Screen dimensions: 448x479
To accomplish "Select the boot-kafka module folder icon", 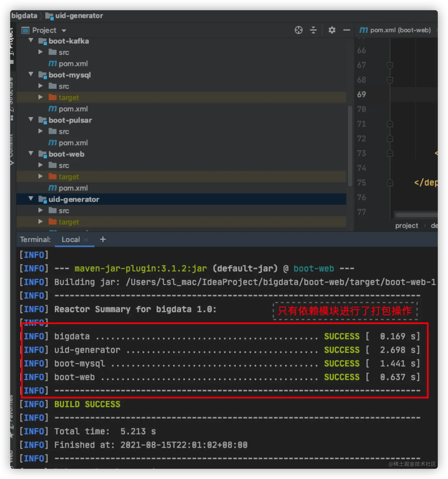I will click(x=42, y=41).
